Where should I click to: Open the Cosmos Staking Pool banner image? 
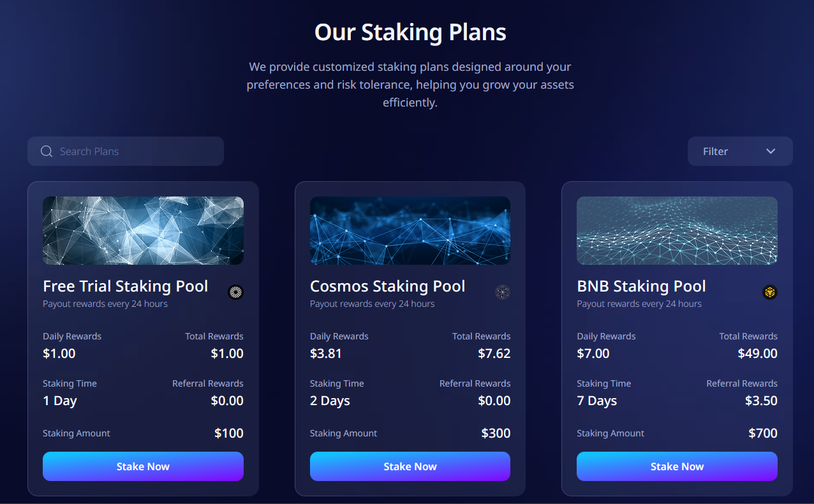click(x=410, y=230)
